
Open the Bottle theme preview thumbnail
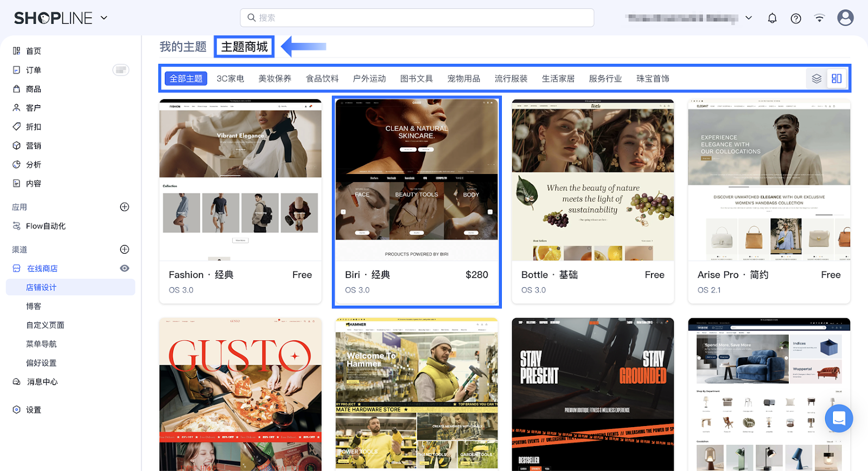(593, 180)
